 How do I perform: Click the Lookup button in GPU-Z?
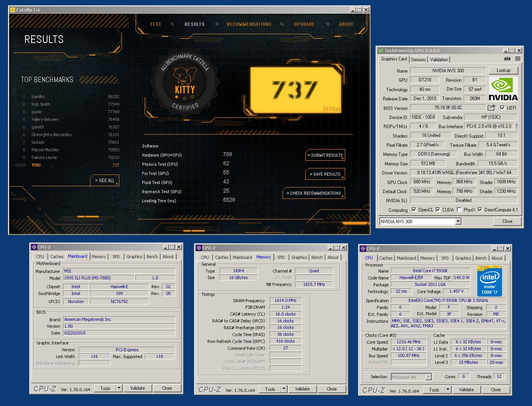504,70
